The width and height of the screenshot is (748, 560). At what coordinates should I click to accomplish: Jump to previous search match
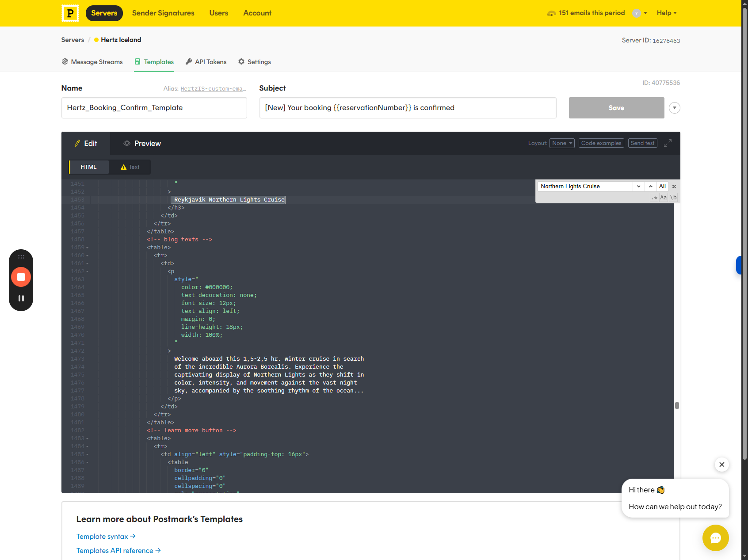point(651,187)
